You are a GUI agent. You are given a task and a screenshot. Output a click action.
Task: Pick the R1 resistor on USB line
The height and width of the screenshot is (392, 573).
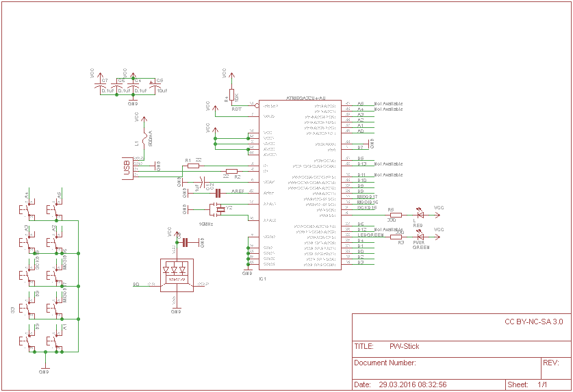[x=193, y=166]
